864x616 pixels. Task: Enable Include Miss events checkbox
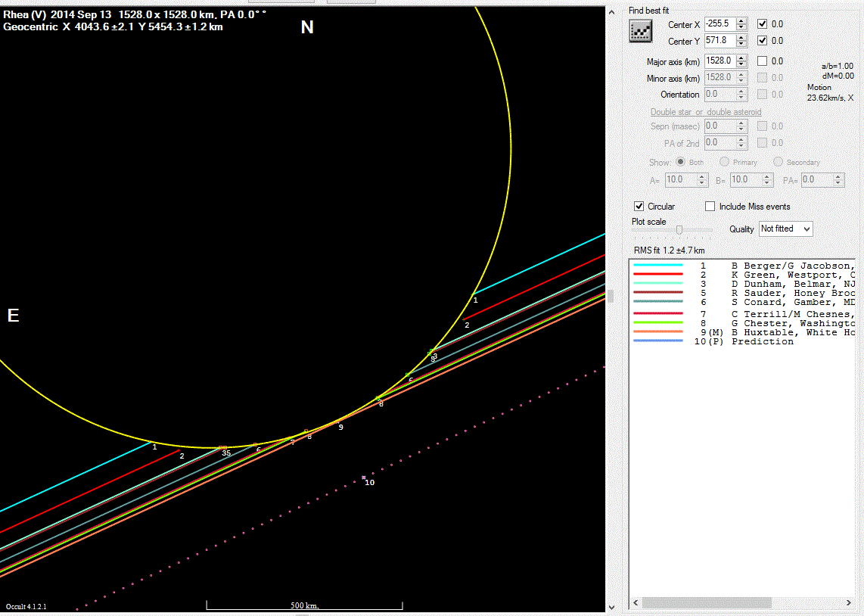point(710,206)
